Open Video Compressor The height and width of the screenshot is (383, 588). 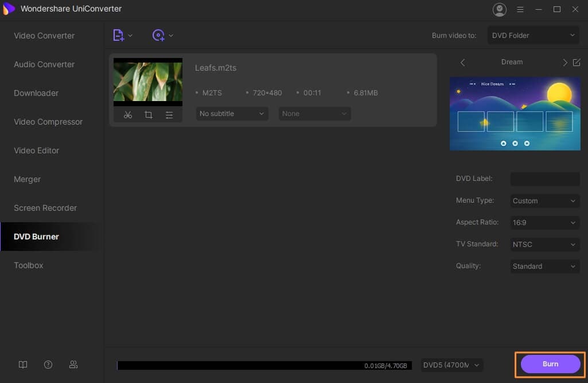click(x=48, y=122)
